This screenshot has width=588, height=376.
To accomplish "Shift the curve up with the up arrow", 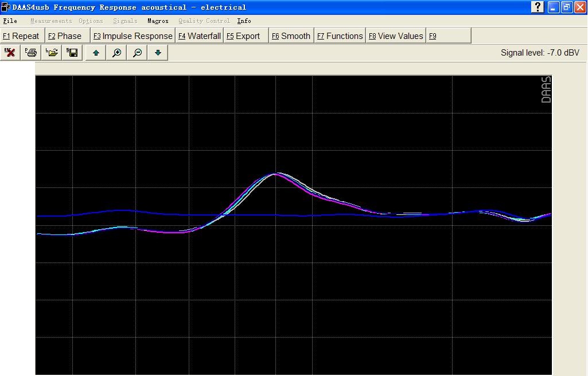I will 96,53.
